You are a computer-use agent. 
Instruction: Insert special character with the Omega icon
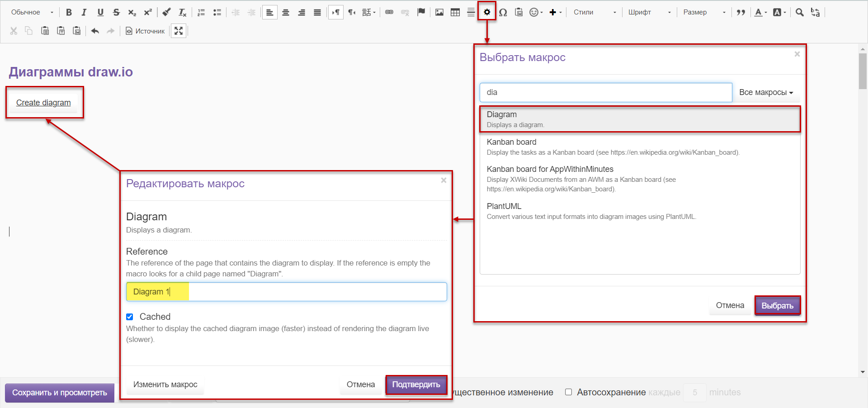coord(503,12)
